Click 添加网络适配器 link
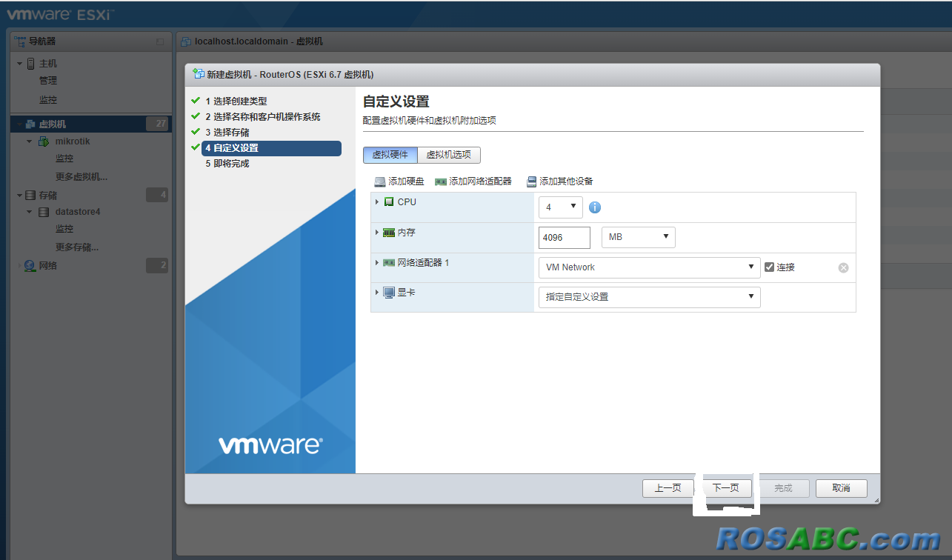The image size is (952, 560). pos(480,181)
